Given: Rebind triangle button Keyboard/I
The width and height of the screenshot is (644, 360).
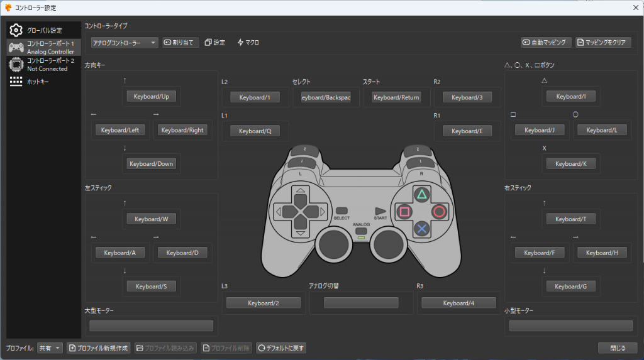Looking at the screenshot, I should [571, 97].
